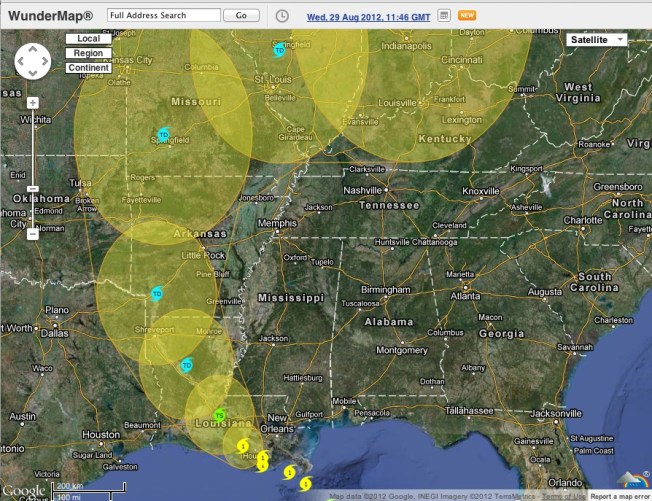This screenshot has height=501, width=652.
Task: Switch to Region zoom level
Action: [88, 53]
